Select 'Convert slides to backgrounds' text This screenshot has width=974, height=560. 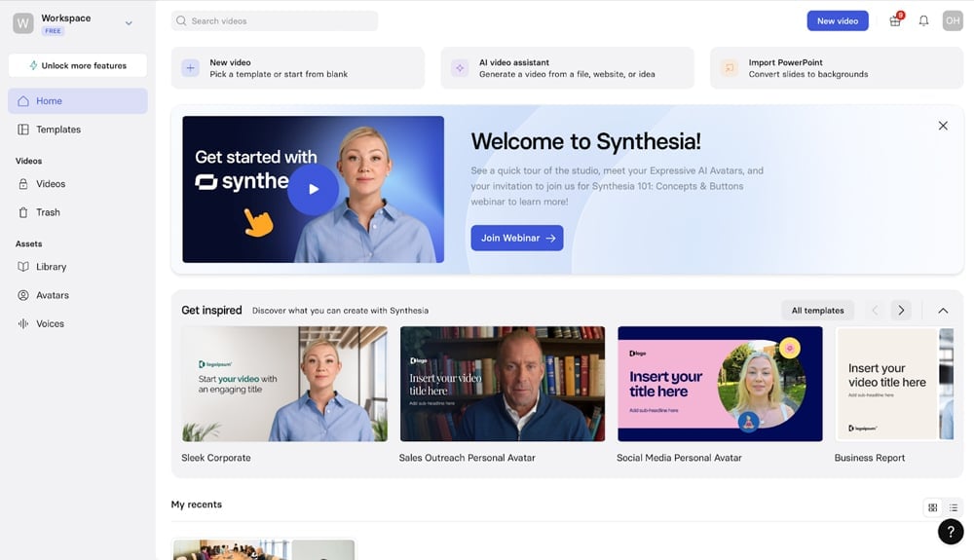pyautogui.click(x=808, y=74)
